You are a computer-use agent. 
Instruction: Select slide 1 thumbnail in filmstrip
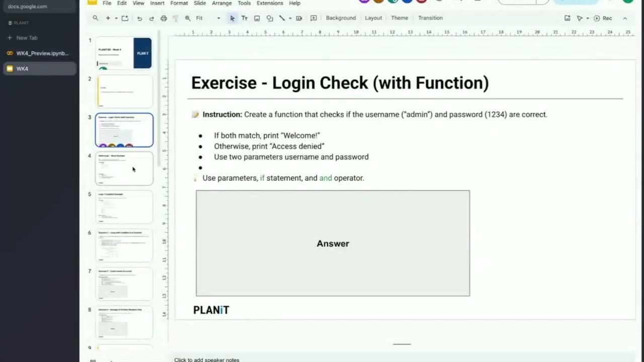[124, 53]
